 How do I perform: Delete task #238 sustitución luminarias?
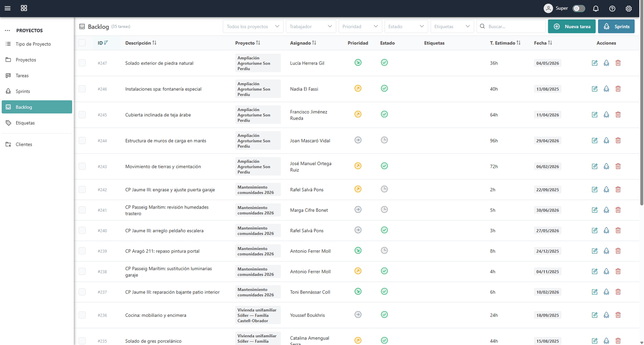(618, 271)
